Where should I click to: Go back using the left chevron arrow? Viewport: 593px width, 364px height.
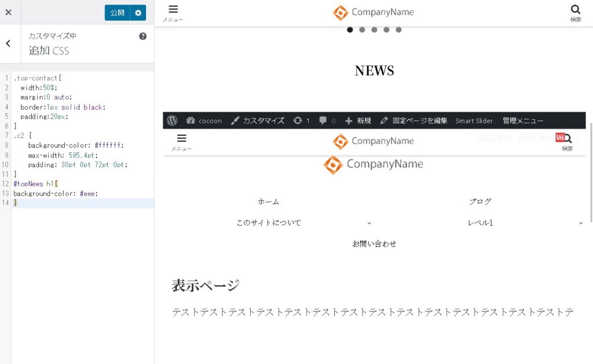coord(8,43)
